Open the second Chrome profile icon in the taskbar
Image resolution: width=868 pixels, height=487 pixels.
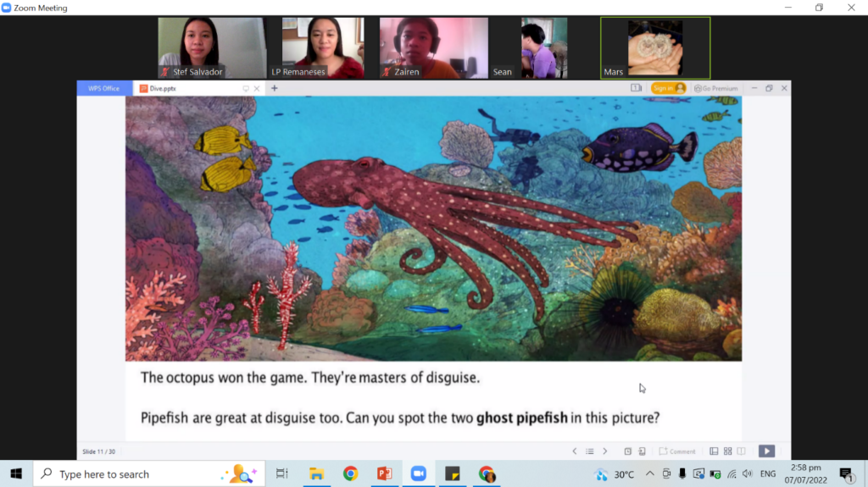click(x=487, y=473)
